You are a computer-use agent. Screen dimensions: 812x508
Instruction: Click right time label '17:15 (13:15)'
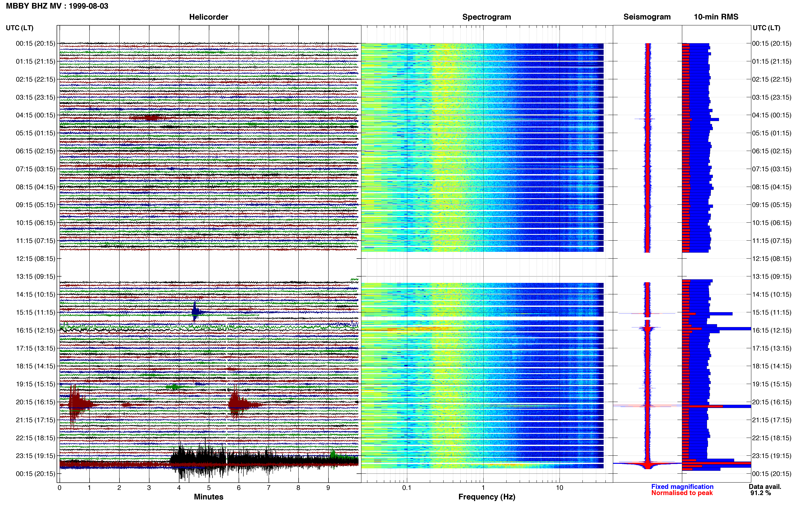pos(772,348)
